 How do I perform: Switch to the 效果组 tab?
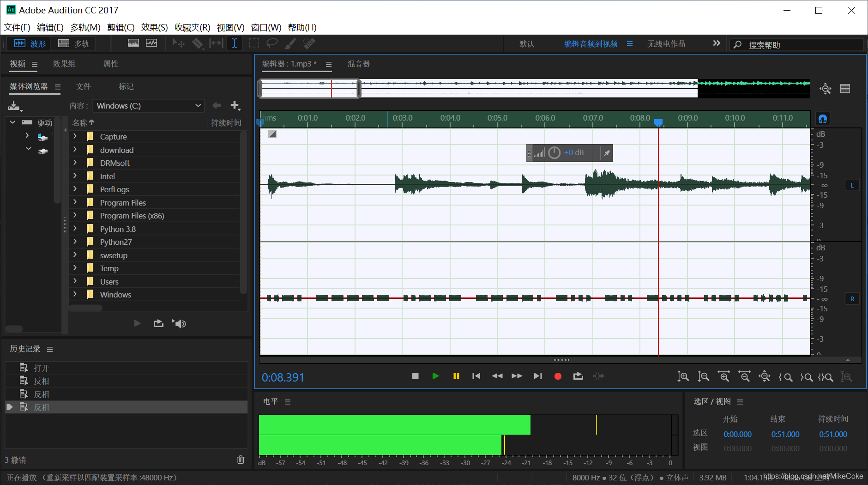point(64,64)
